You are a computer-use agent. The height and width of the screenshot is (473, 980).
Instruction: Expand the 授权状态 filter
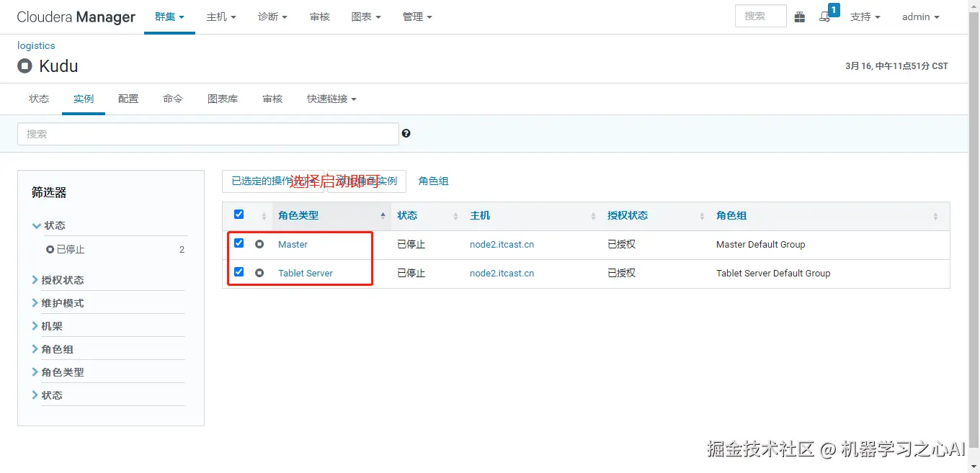pyautogui.click(x=58, y=280)
